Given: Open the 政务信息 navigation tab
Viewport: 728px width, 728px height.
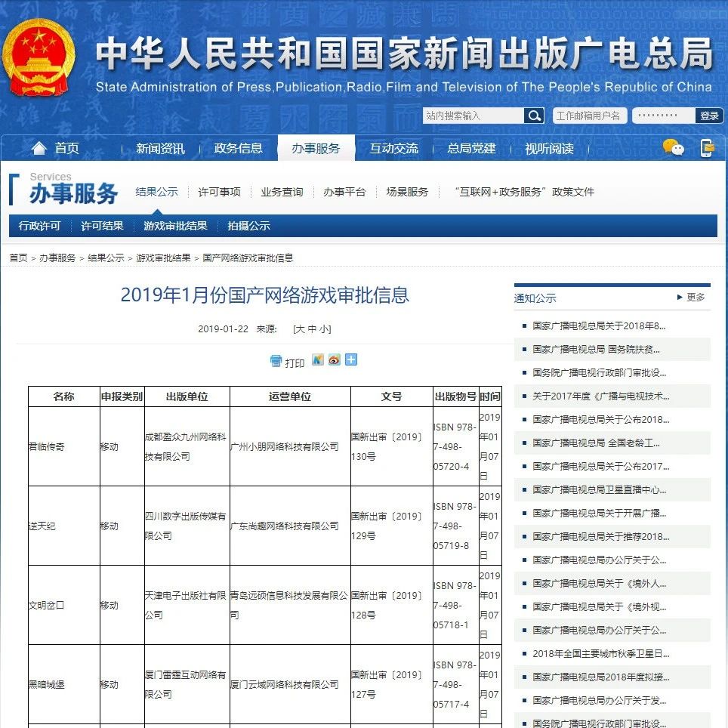Looking at the screenshot, I should point(238,148).
